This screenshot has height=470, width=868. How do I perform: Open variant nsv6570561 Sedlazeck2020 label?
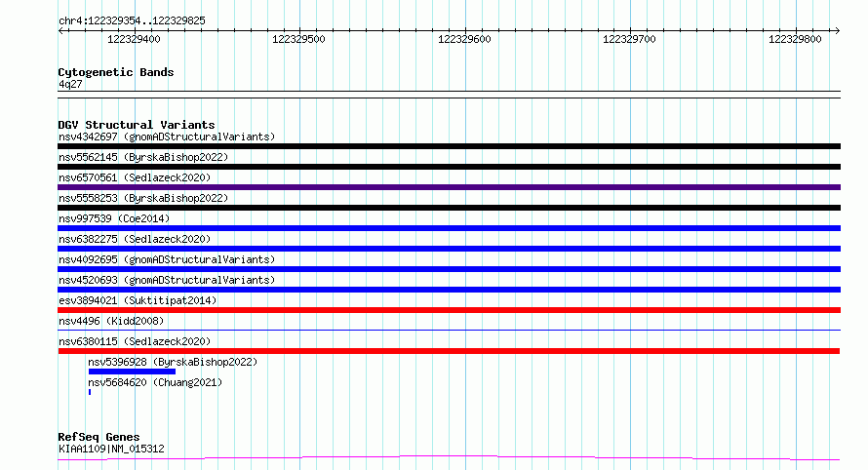point(135,177)
